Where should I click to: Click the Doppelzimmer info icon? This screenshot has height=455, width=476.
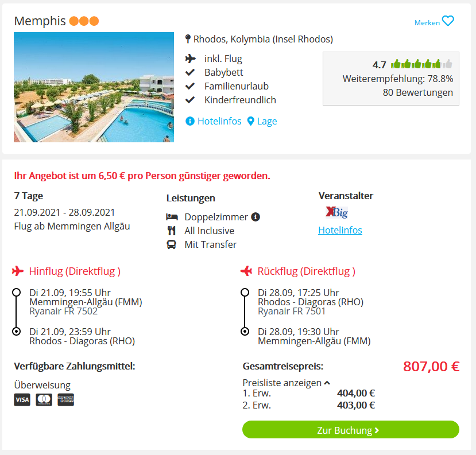click(x=256, y=217)
